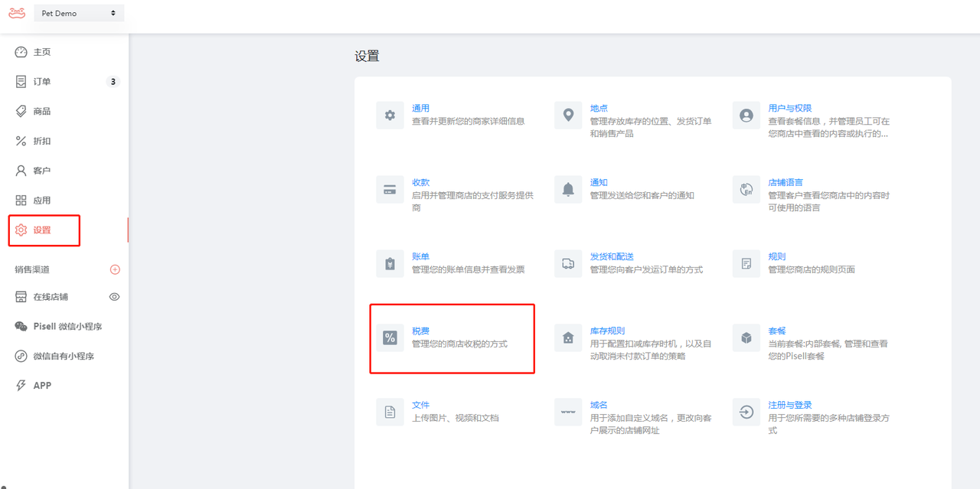Open the 通用 settings link
This screenshot has width=980, height=489.
pyautogui.click(x=420, y=109)
